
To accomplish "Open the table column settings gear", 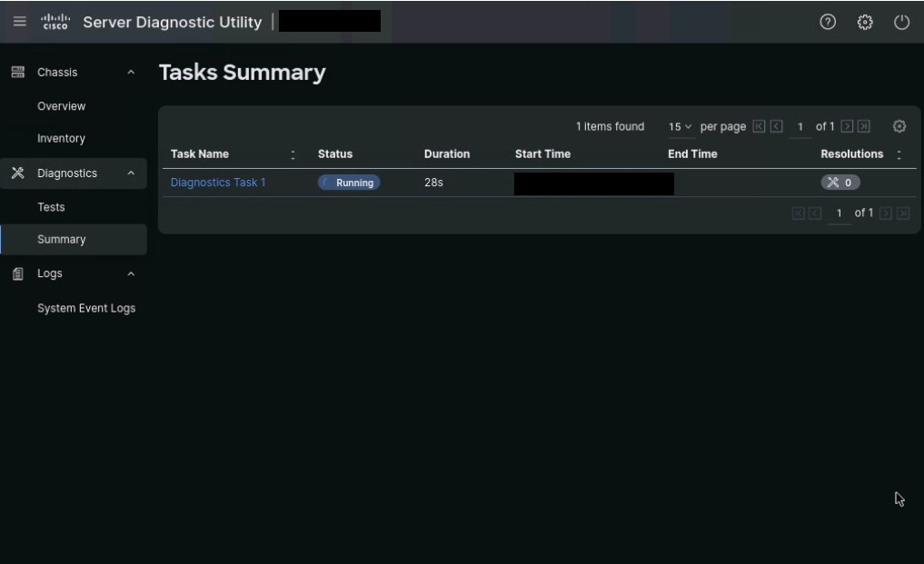I will (x=899, y=127).
